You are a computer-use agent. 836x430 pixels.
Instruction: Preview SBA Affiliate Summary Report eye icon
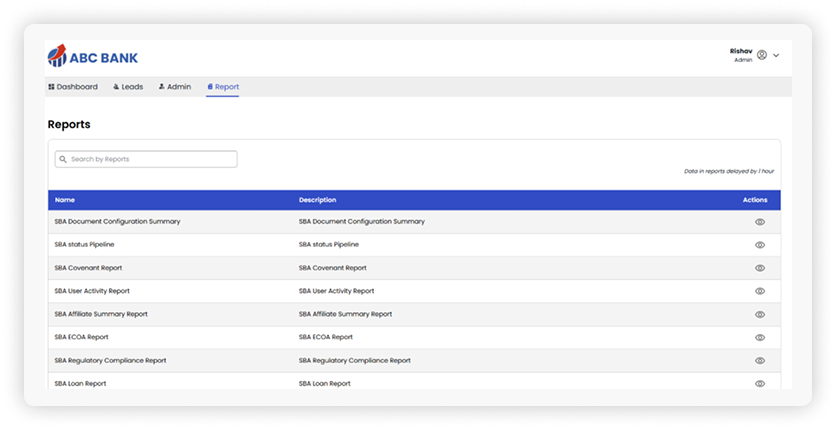pyautogui.click(x=760, y=314)
